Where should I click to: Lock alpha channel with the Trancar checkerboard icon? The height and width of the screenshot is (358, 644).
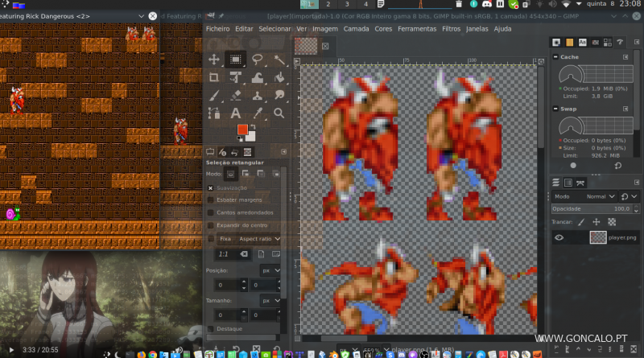point(612,222)
